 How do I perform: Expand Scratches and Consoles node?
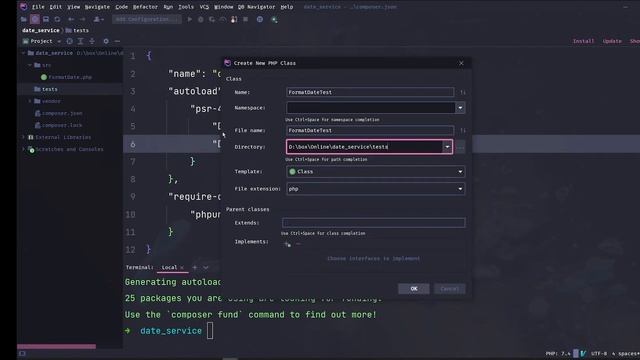coord(23,149)
